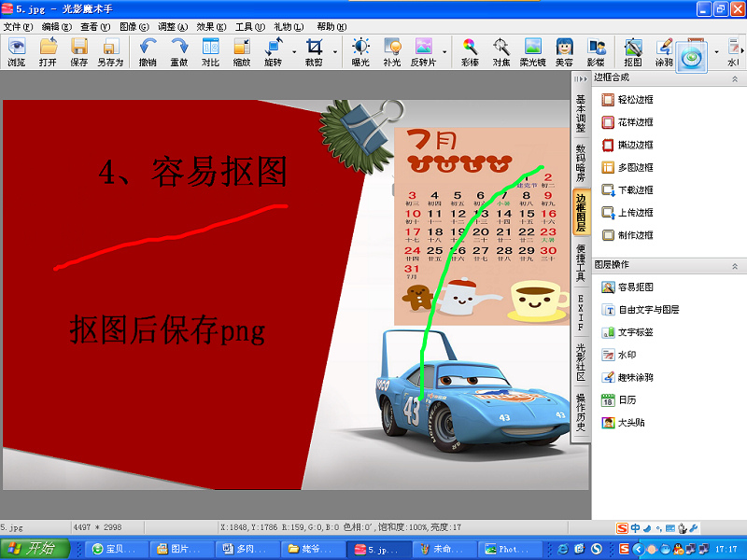Open the 缩放 resize tool
Image resolution: width=747 pixels, height=560 pixels.
coord(242,51)
